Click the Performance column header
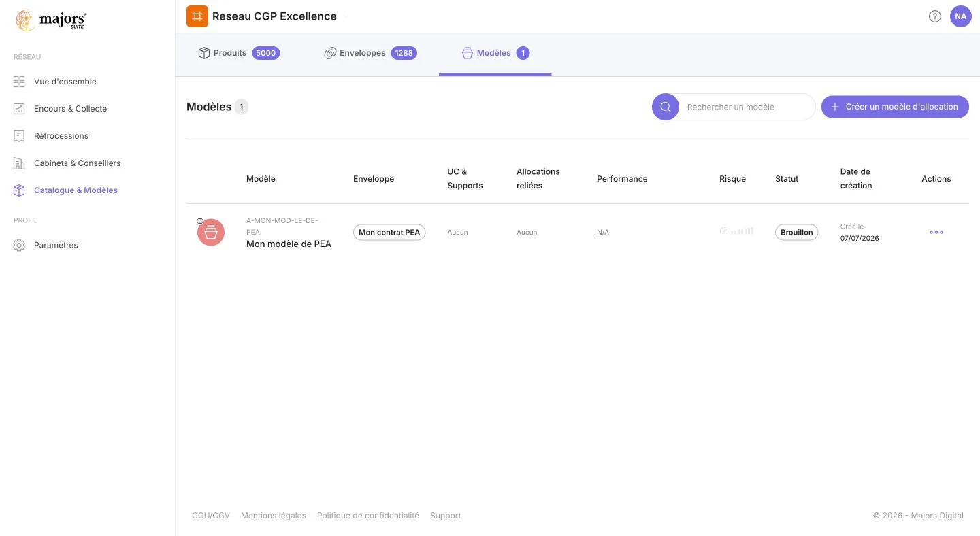 (x=622, y=179)
